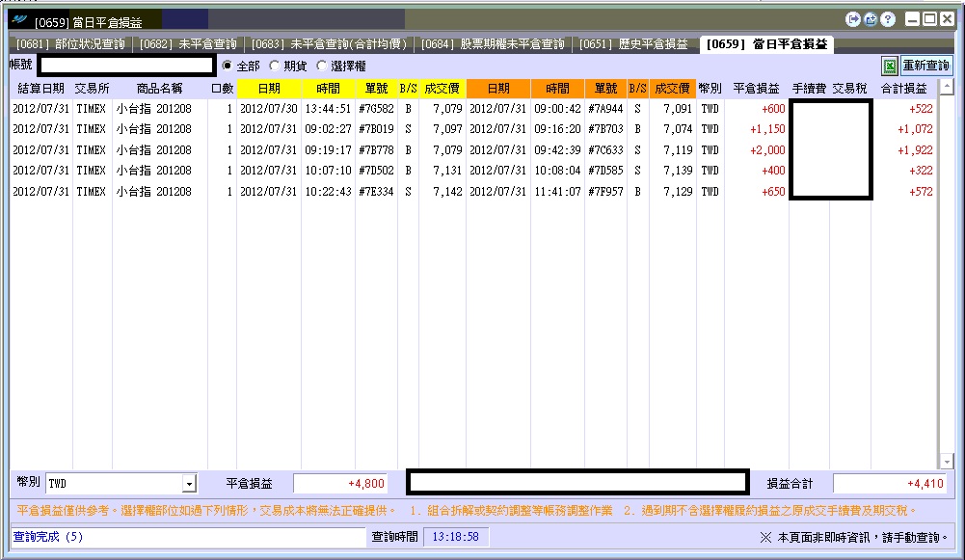965x560 pixels.
Task: Open the help question mark icon
Action: (x=888, y=19)
